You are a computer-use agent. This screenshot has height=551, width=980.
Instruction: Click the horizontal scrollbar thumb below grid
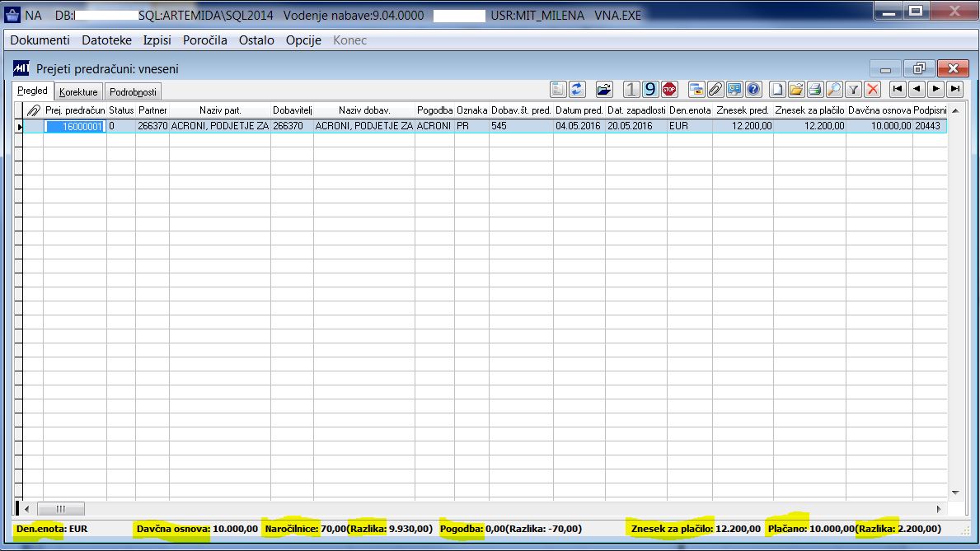pos(61,508)
